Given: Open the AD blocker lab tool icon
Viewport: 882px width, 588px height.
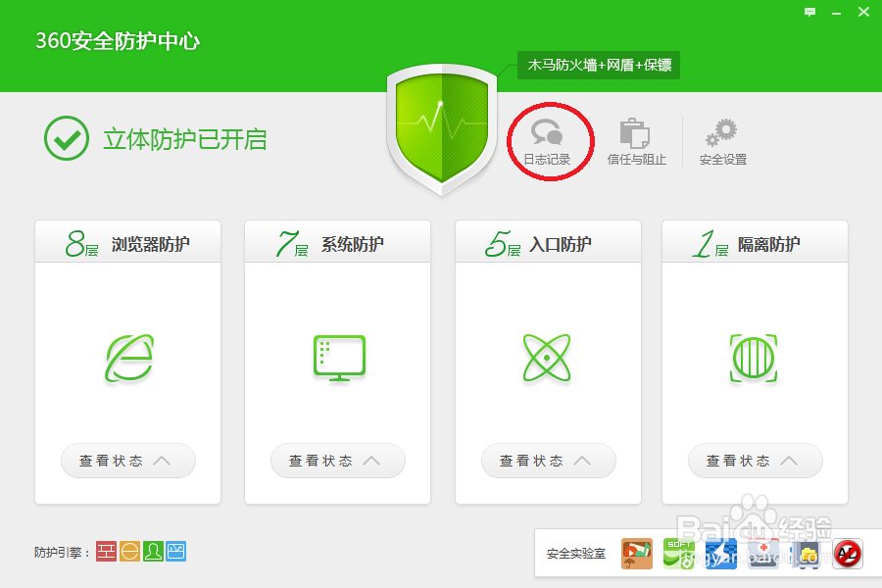Looking at the screenshot, I should (x=848, y=554).
